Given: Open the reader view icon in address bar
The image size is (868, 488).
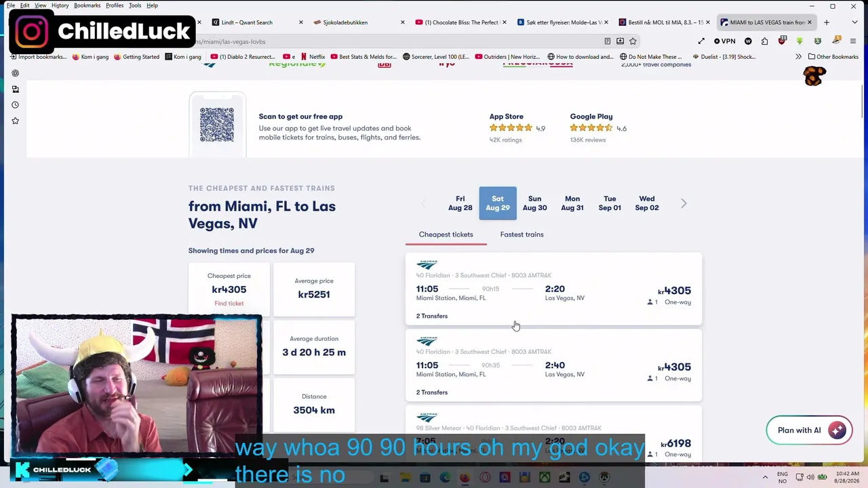Looking at the screenshot, I should click(608, 41).
